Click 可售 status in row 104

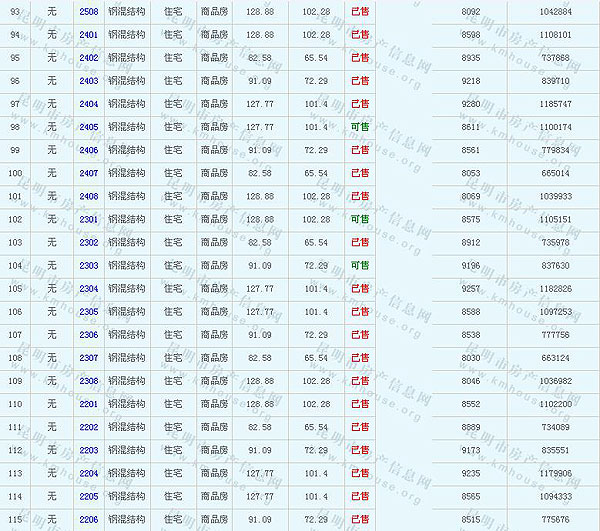(360, 265)
